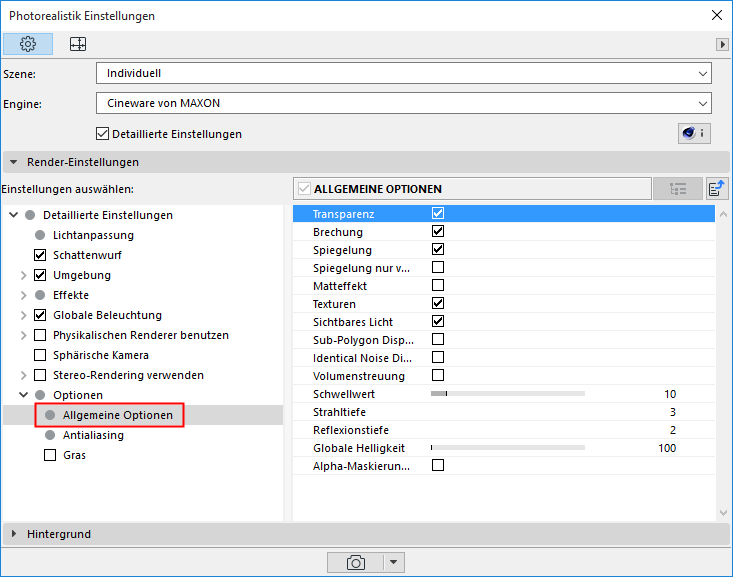Expand the Umgebung node
Viewport: 733px width, 577px height.
click(23, 275)
